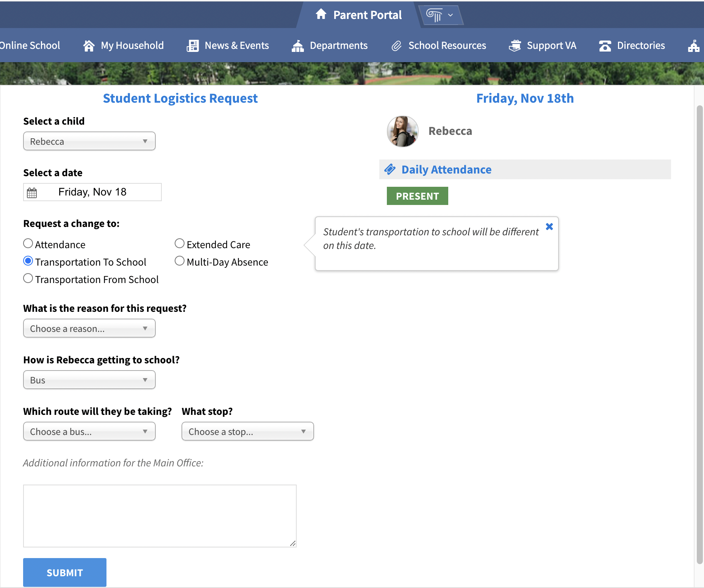
Task: Click the calendar icon in date field
Action: (x=32, y=192)
